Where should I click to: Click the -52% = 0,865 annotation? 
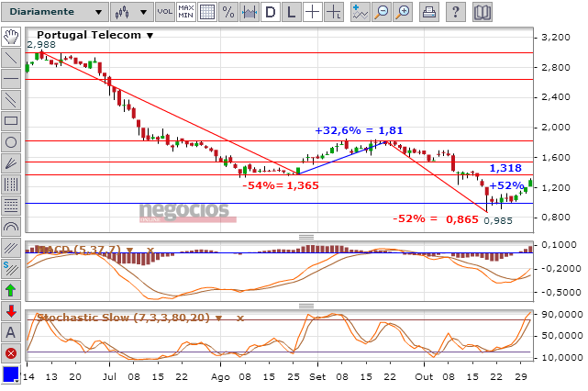click(x=436, y=218)
